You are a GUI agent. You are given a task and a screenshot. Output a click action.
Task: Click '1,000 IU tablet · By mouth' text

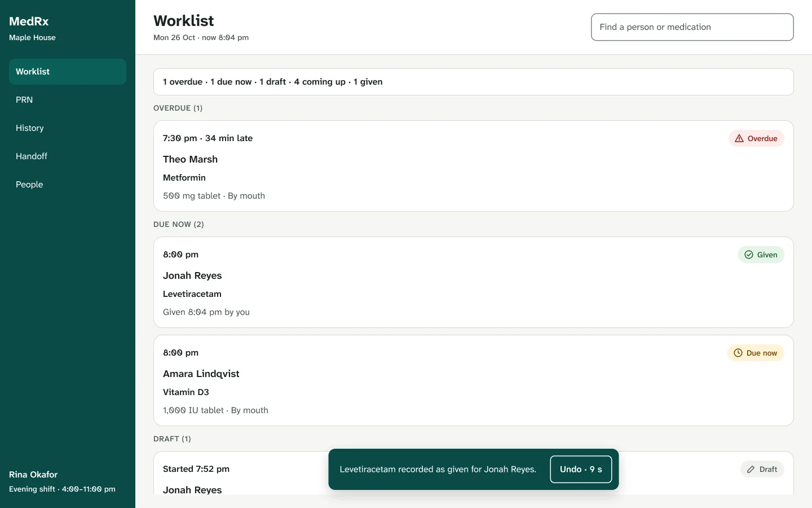click(x=215, y=410)
